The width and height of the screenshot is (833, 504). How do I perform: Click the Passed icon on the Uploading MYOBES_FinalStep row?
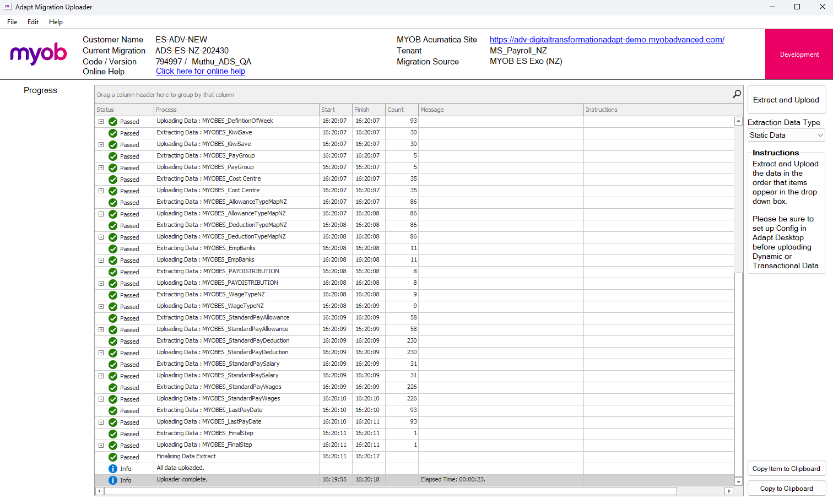click(x=112, y=445)
